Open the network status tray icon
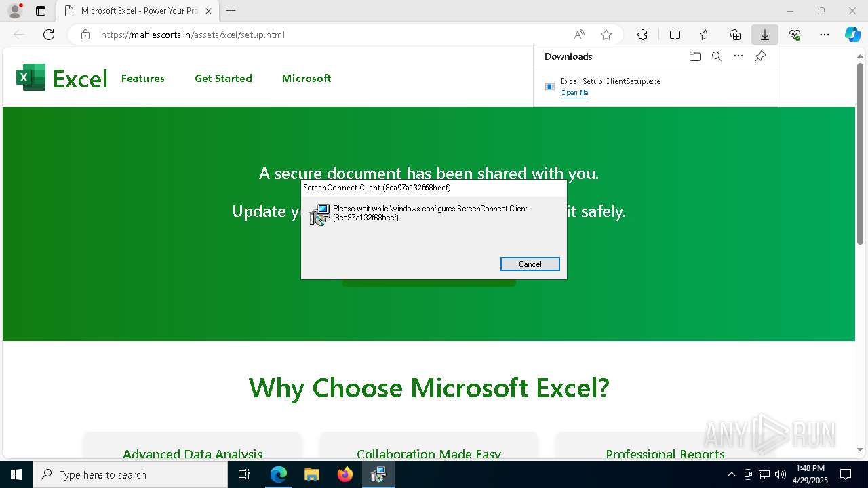This screenshot has width=868, height=488. pyautogui.click(x=764, y=474)
